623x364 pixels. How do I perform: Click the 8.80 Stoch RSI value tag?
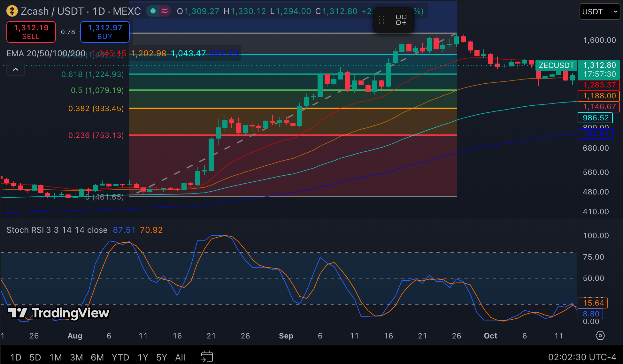pos(590,314)
